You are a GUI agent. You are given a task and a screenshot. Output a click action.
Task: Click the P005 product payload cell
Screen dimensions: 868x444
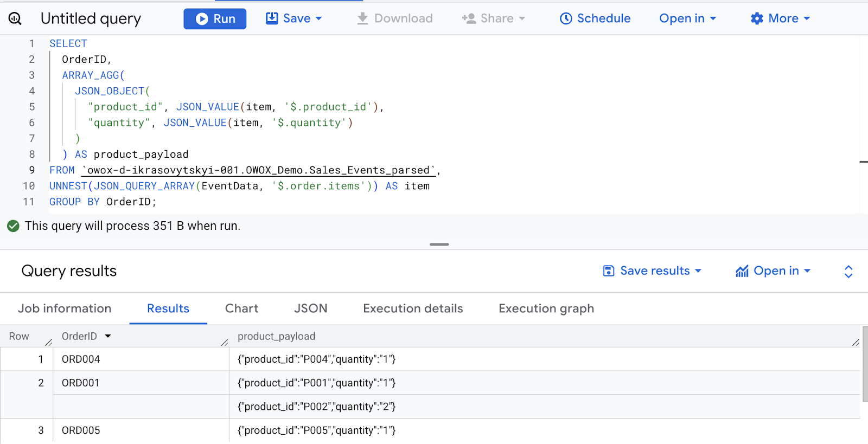(545, 430)
